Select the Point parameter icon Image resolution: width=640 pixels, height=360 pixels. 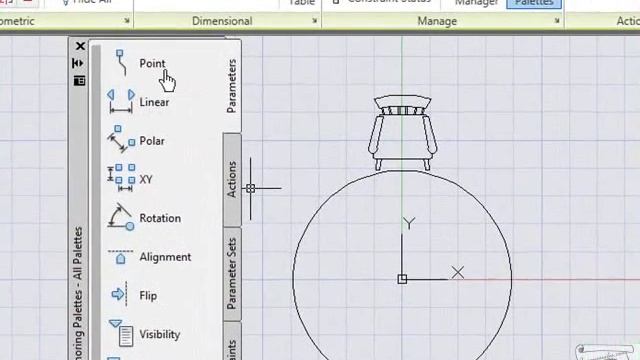point(121,63)
